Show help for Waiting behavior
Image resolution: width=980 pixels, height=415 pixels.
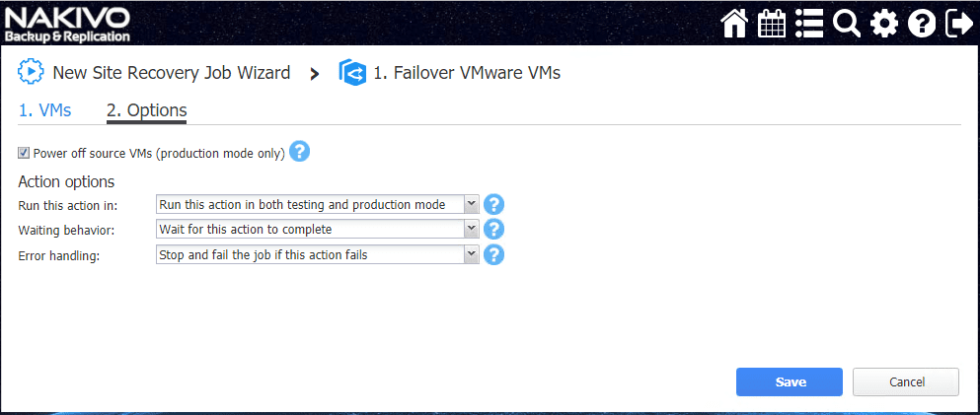(x=495, y=230)
